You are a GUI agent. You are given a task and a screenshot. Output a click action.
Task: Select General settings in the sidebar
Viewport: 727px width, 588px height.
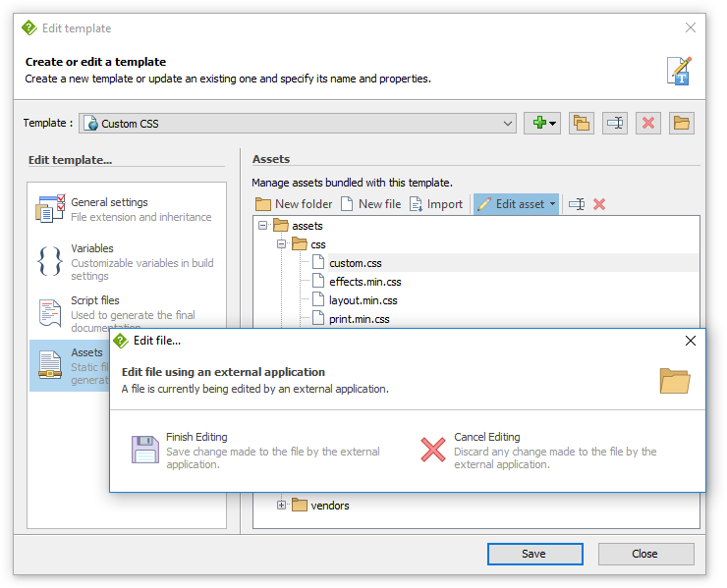[126, 209]
